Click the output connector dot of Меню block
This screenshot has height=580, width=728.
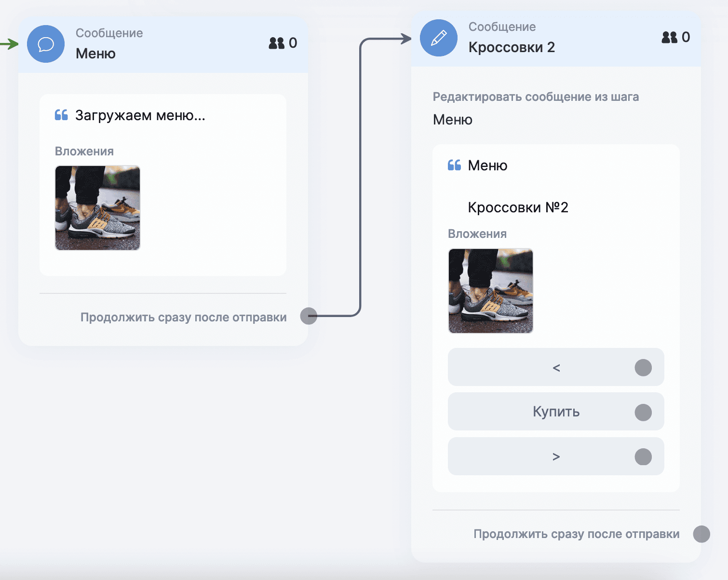309,316
